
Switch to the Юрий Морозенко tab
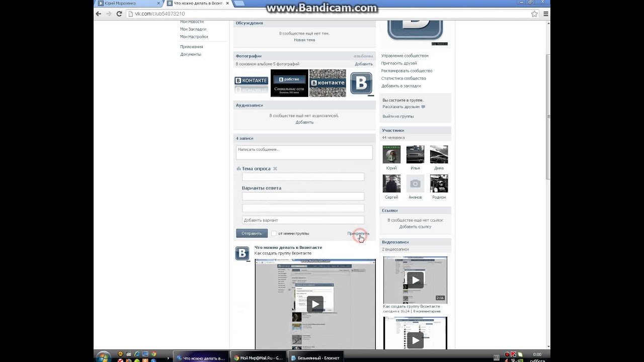129,4
